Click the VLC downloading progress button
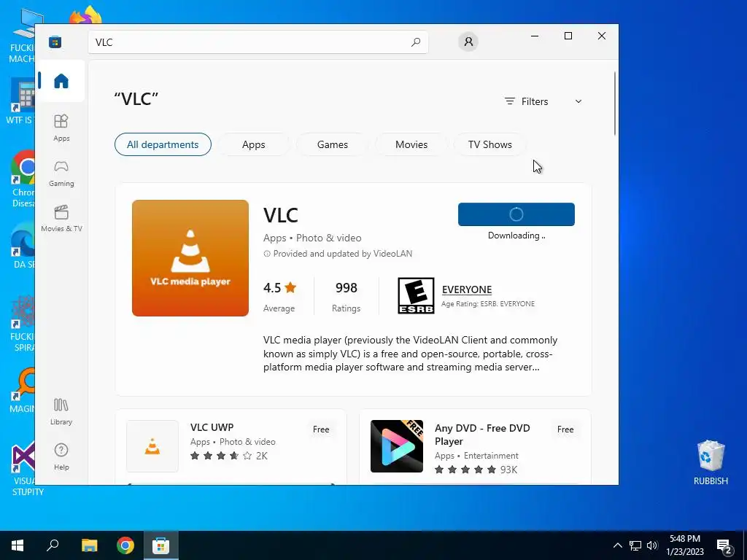 coord(516,214)
